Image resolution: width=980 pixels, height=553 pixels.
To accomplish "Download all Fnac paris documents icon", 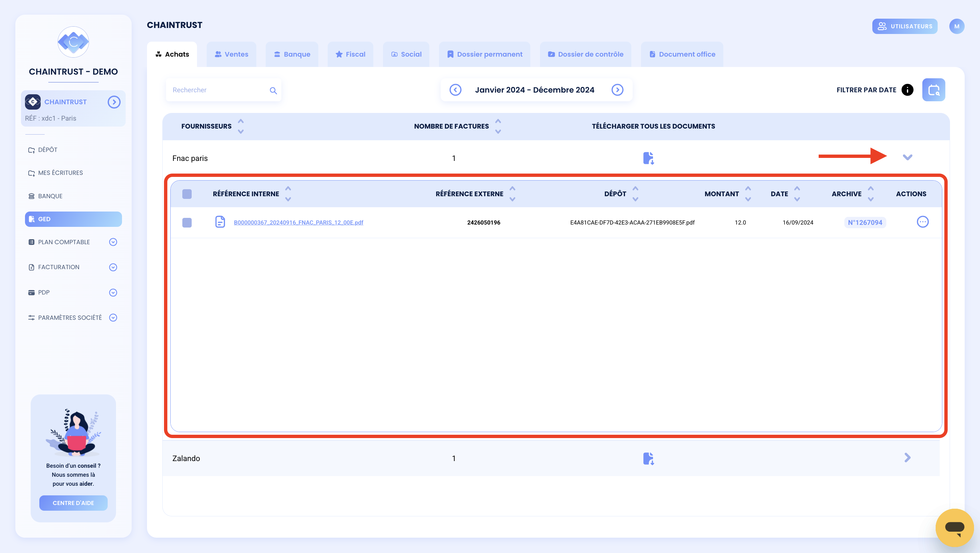I will point(648,158).
